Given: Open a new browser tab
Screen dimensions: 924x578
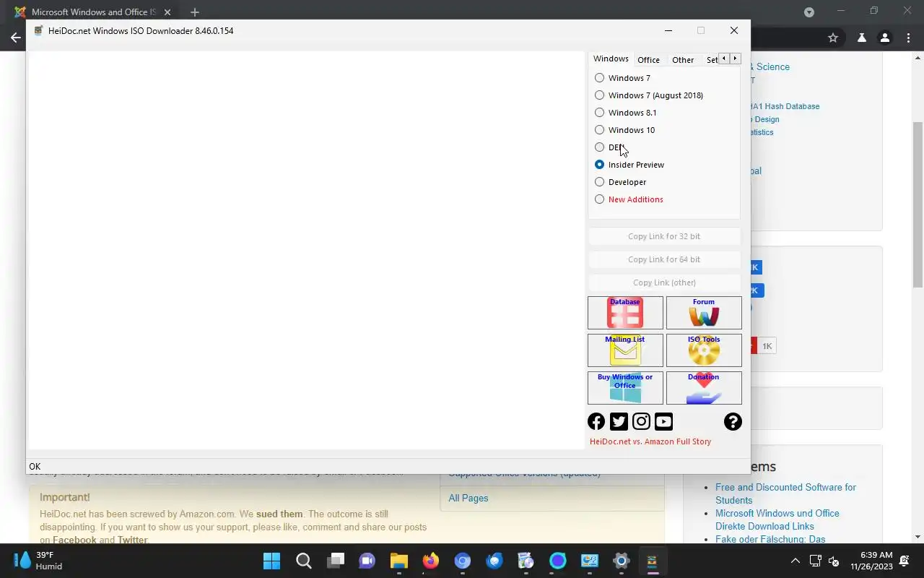Looking at the screenshot, I should 194,12.
